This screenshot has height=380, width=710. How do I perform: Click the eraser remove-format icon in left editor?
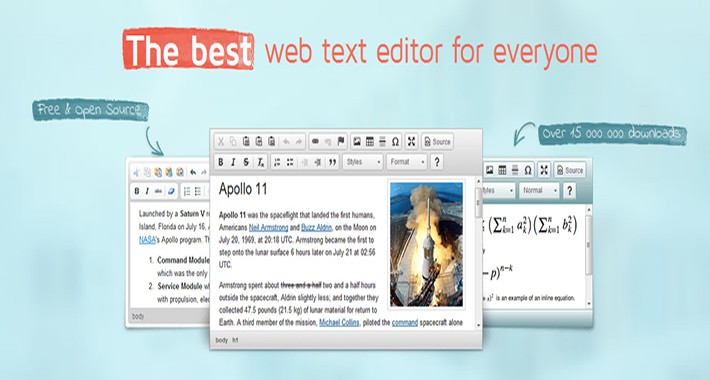[x=171, y=192]
